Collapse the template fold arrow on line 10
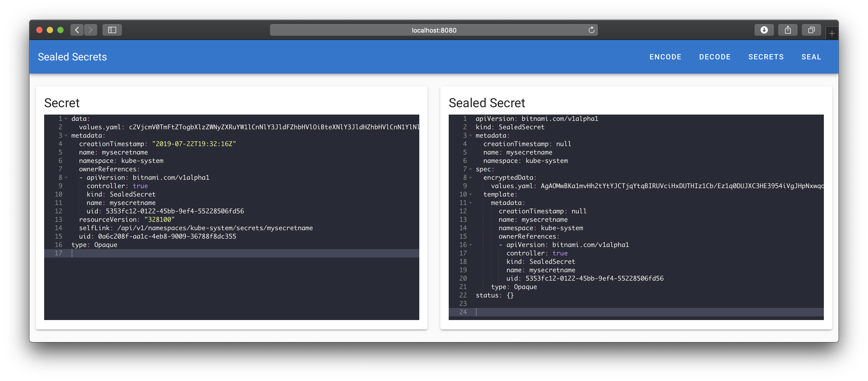 point(471,194)
